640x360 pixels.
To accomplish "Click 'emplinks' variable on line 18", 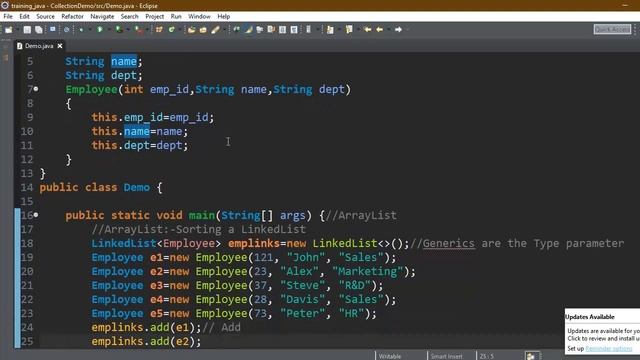I will pos(254,243).
